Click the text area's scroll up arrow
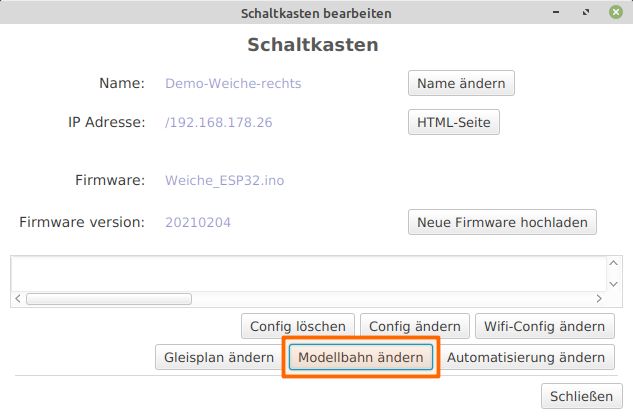The height and width of the screenshot is (419, 633). (x=614, y=265)
